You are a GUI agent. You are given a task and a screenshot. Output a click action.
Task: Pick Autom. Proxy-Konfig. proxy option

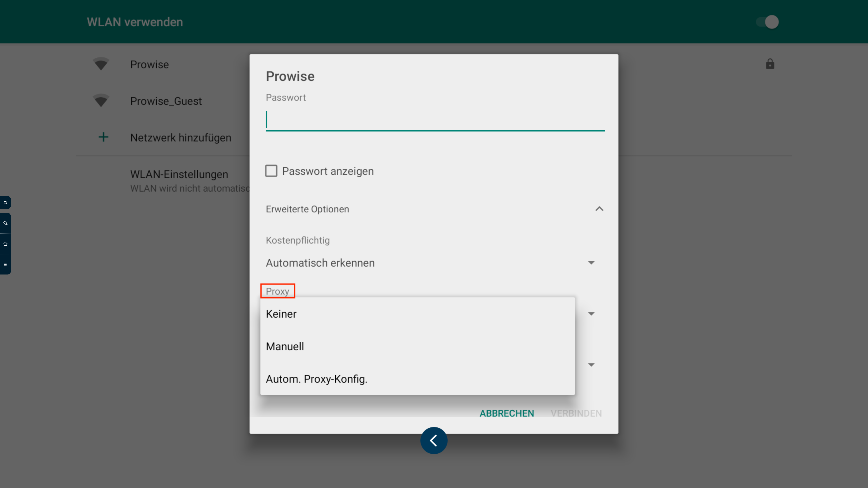click(x=417, y=379)
